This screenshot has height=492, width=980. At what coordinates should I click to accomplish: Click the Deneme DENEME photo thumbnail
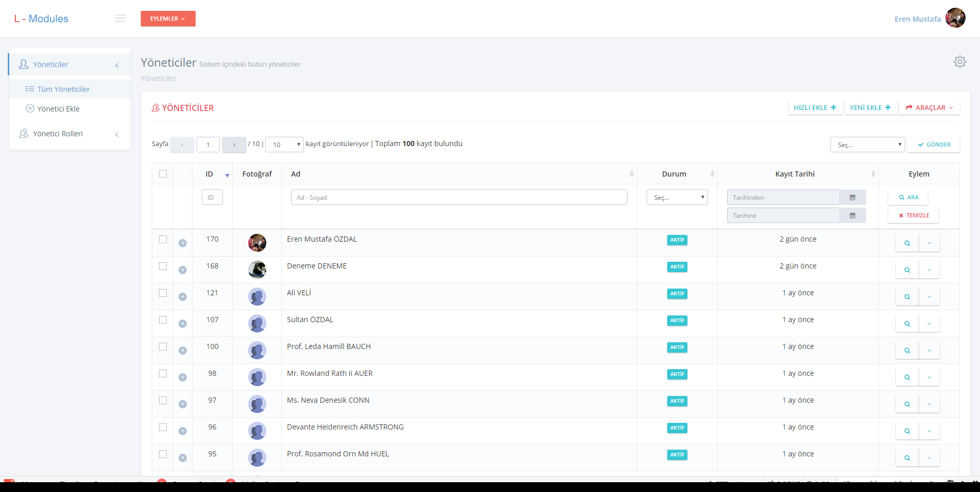click(257, 269)
